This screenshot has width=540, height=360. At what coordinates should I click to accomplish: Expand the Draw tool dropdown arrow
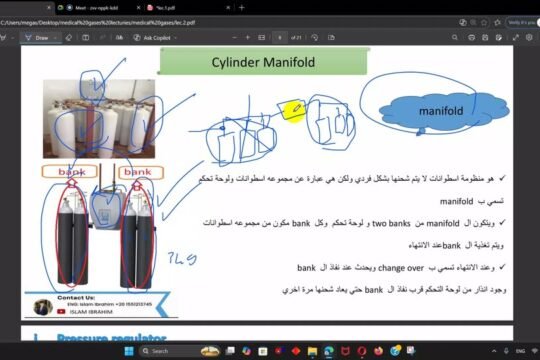[55, 38]
